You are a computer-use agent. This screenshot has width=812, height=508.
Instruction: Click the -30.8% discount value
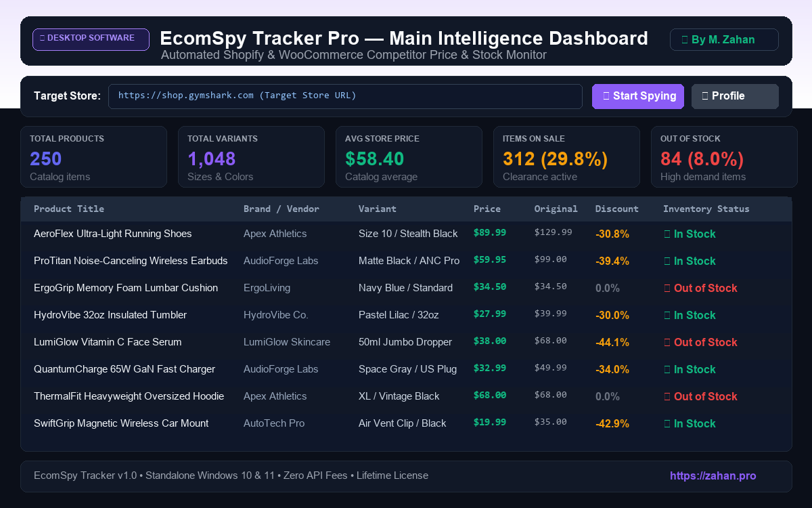point(612,234)
